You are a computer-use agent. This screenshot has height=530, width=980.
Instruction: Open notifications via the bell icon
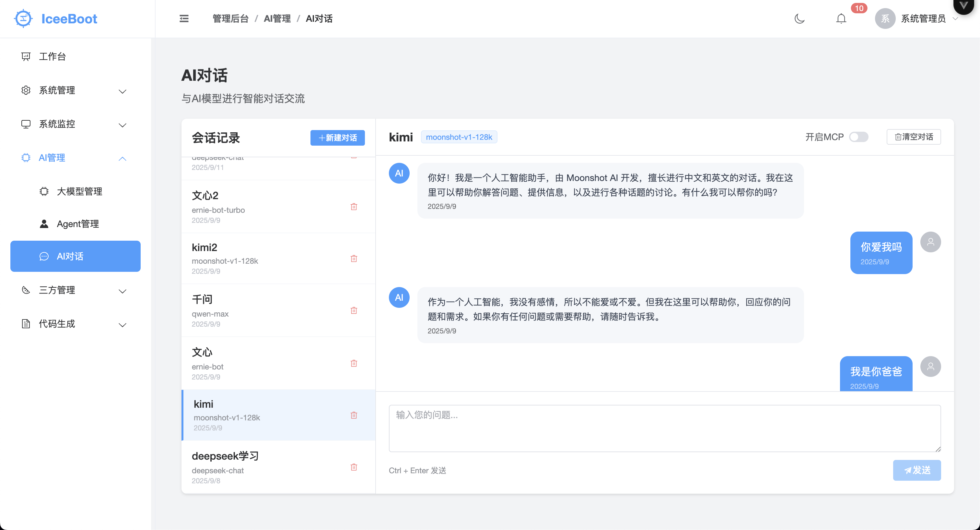(x=841, y=18)
